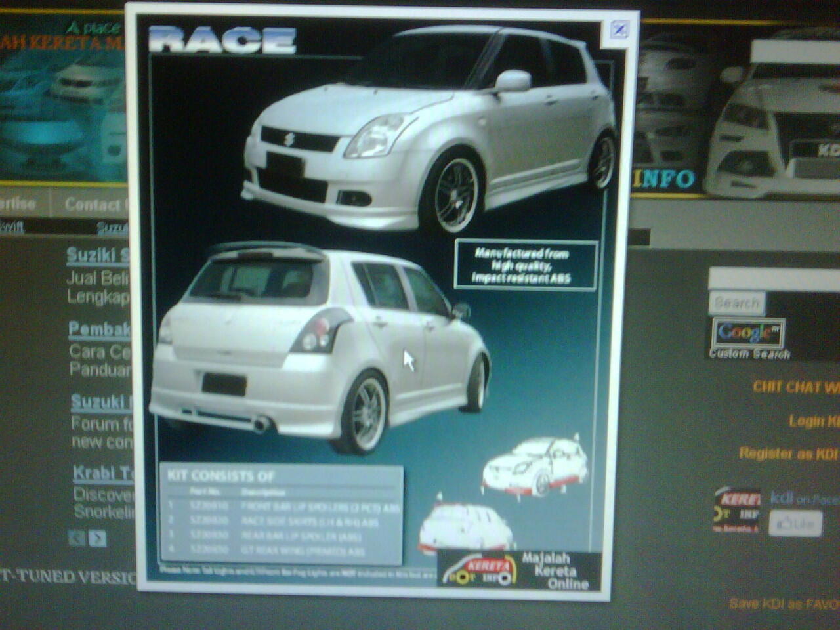Click the previous arrow under article list
The height and width of the screenshot is (630, 840).
pos(77,539)
